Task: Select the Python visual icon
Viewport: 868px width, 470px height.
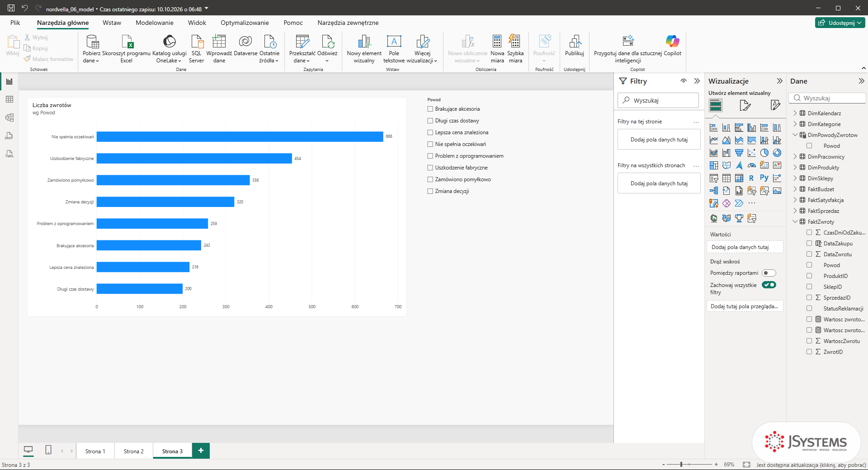Action: pyautogui.click(x=764, y=178)
